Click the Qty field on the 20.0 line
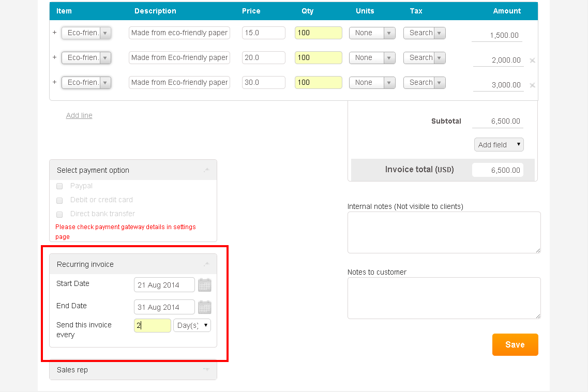The width and height of the screenshot is (588, 392). pos(319,58)
